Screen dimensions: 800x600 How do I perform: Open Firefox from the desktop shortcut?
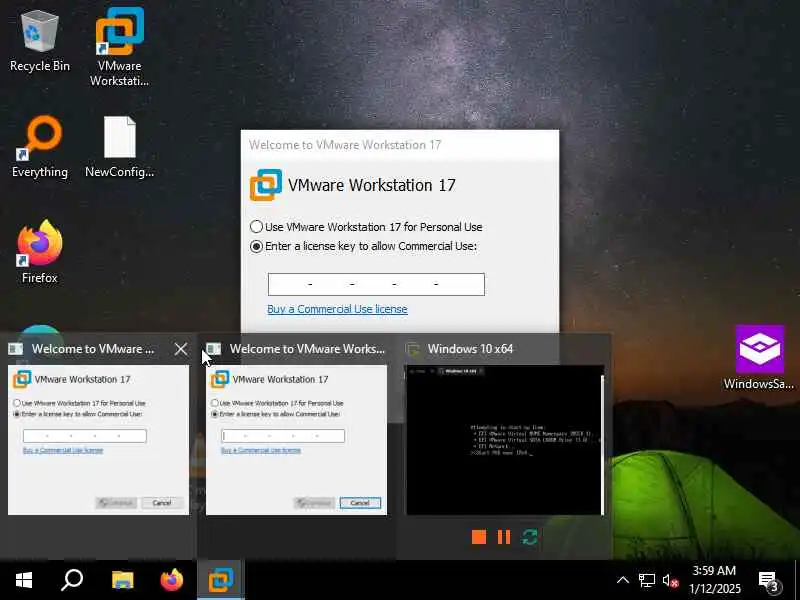point(40,252)
